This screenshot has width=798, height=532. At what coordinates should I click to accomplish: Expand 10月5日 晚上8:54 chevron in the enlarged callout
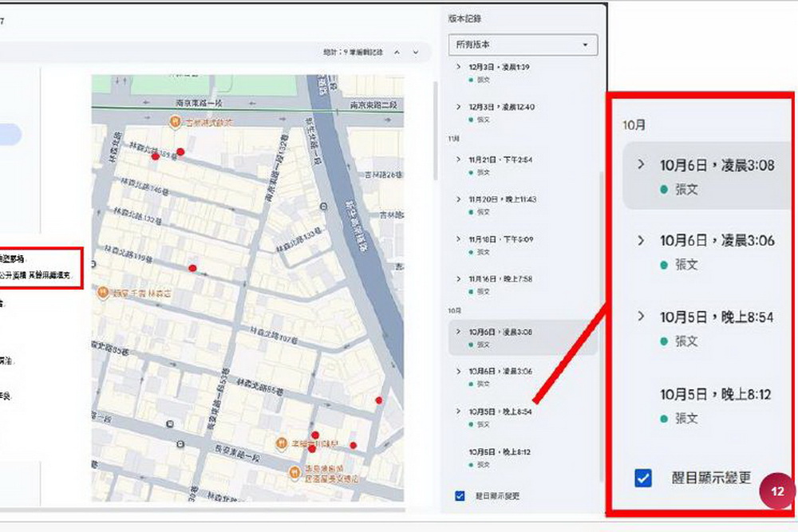[x=641, y=317]
